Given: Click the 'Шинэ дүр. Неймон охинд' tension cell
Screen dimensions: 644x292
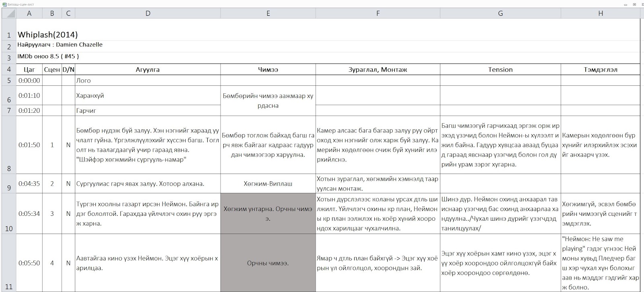Looking at the screenshot, I should pos(500,213).
